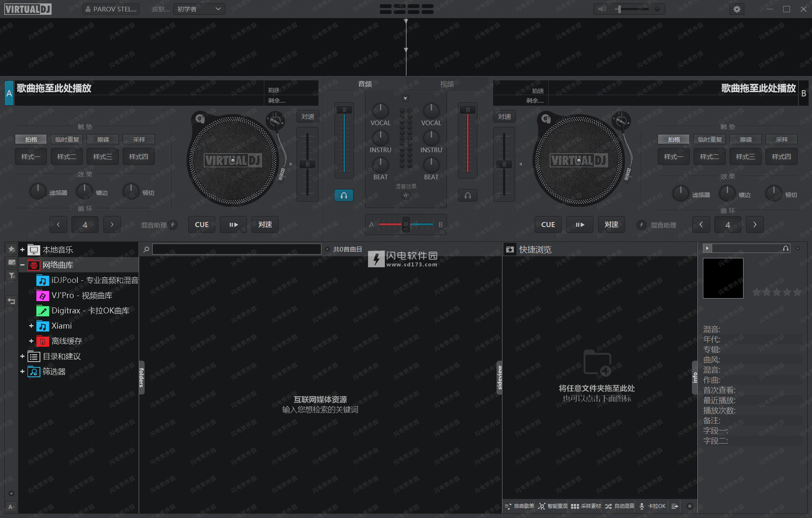Viewport: 812px width, 518px height.
Task: Click the 网络曲库 globe icon
Action: 34,265
